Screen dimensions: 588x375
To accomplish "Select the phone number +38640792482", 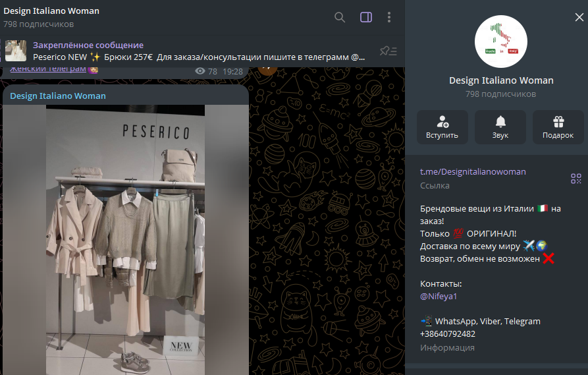I will coord(447,333).
